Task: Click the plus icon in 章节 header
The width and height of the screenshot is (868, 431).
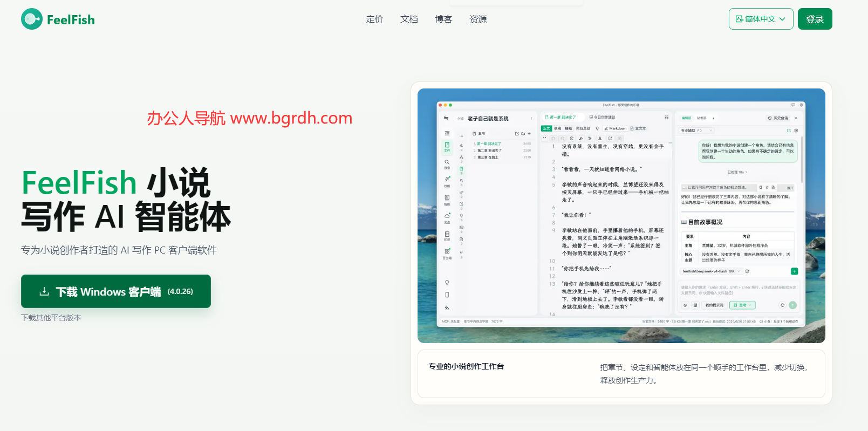Action: pos(529,134)
